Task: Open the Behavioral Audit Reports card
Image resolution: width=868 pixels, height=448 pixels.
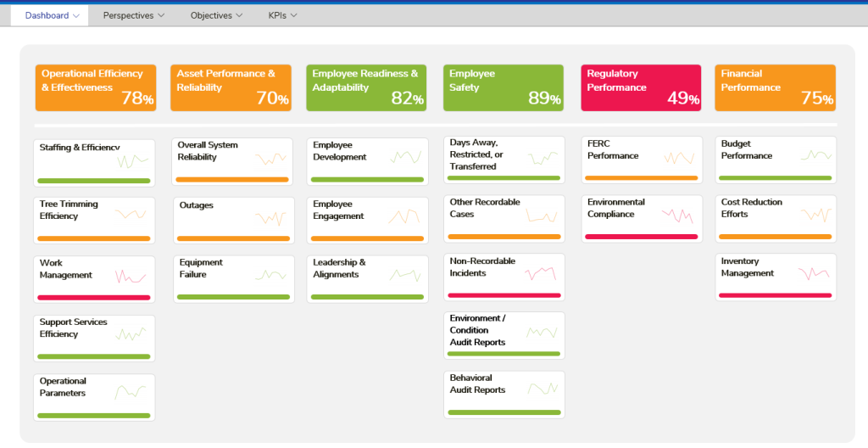Action: click(x=504, y=393)
